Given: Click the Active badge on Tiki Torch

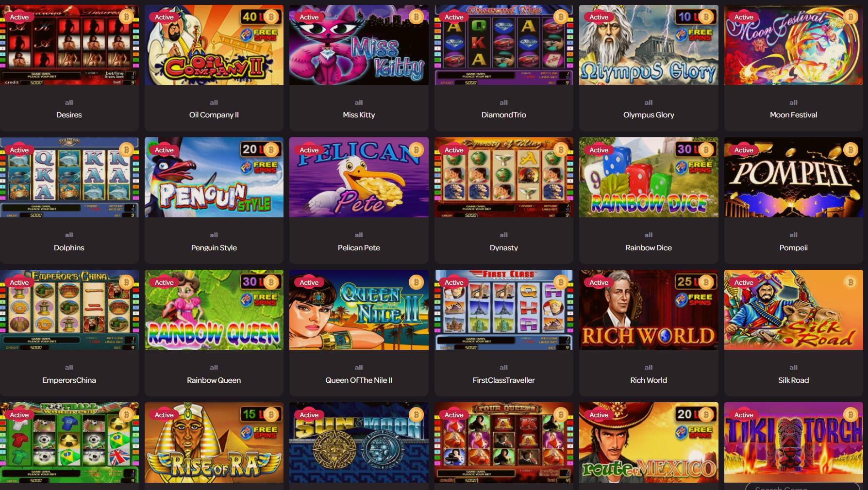Looking at the screenshot, I should pos(744,415).
